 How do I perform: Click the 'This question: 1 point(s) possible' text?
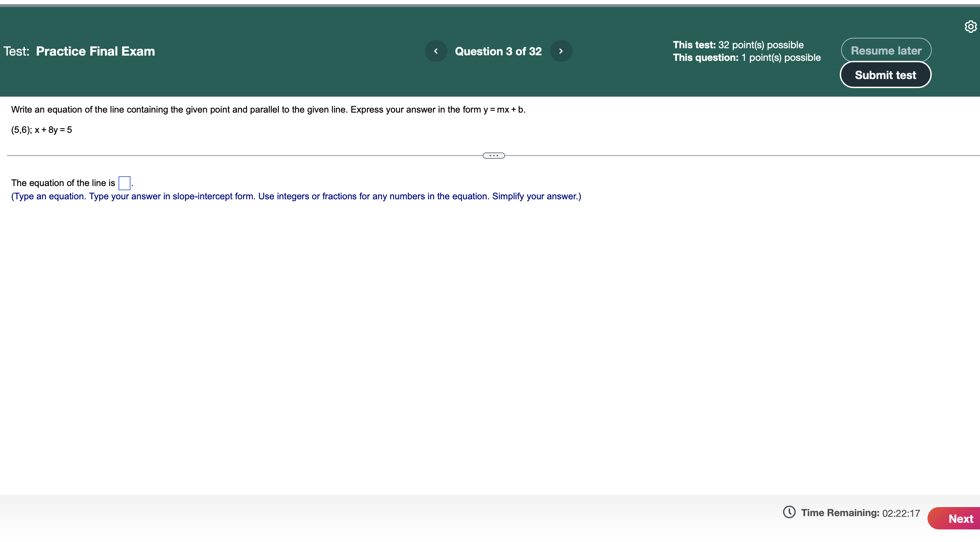coord(746,57)
